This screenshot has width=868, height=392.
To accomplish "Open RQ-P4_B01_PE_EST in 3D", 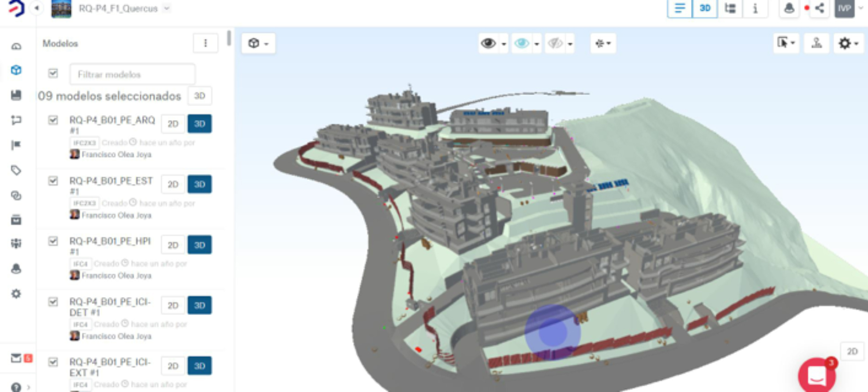I will (200, 184).
